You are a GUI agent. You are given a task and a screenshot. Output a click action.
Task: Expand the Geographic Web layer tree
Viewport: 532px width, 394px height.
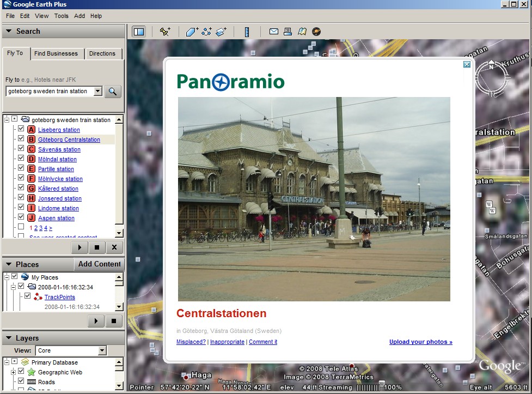coord(13,372)
